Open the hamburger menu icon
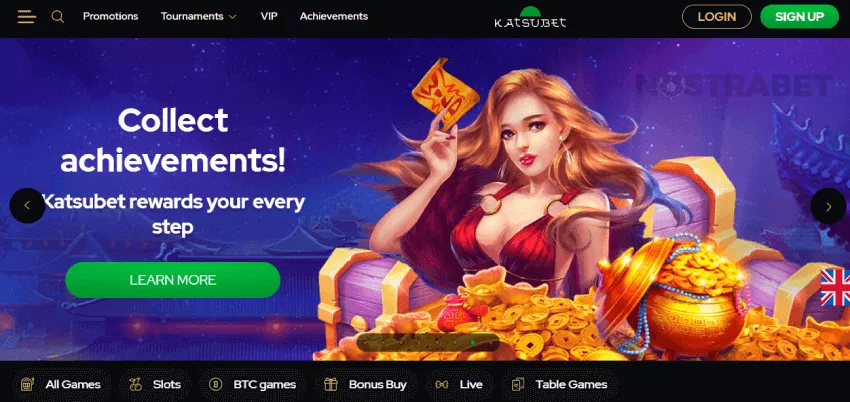Viewport: 850px width, 402px height. 27,17
